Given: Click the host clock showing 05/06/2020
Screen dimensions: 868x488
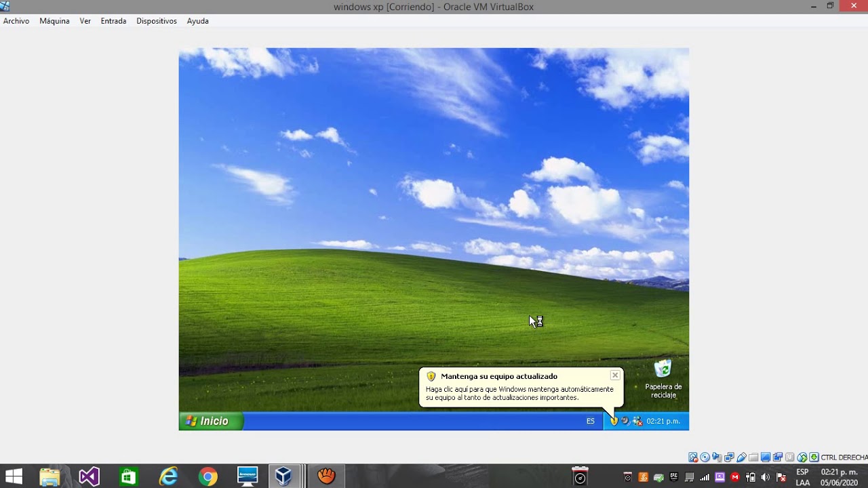Looking at the screenshot, I should [839, 477].
